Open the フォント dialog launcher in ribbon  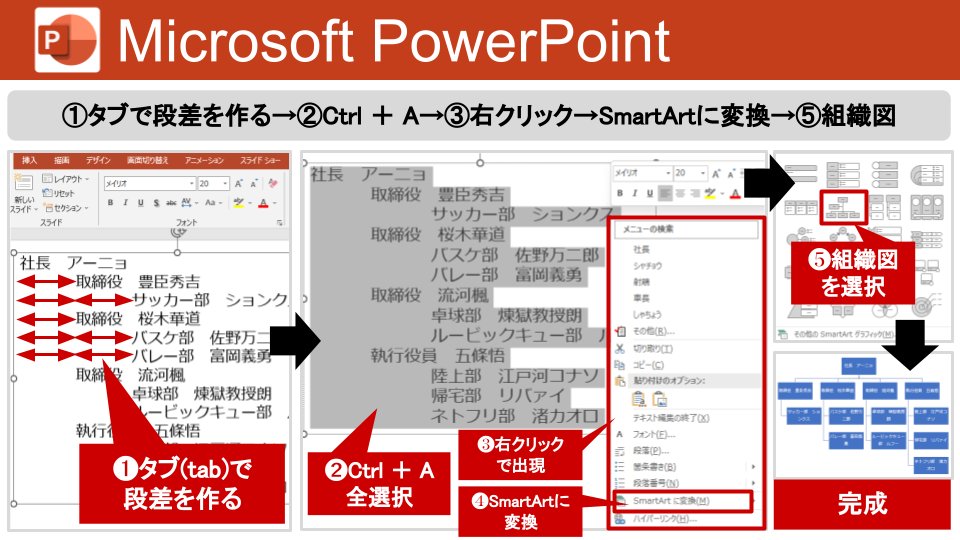click(280, 223)
